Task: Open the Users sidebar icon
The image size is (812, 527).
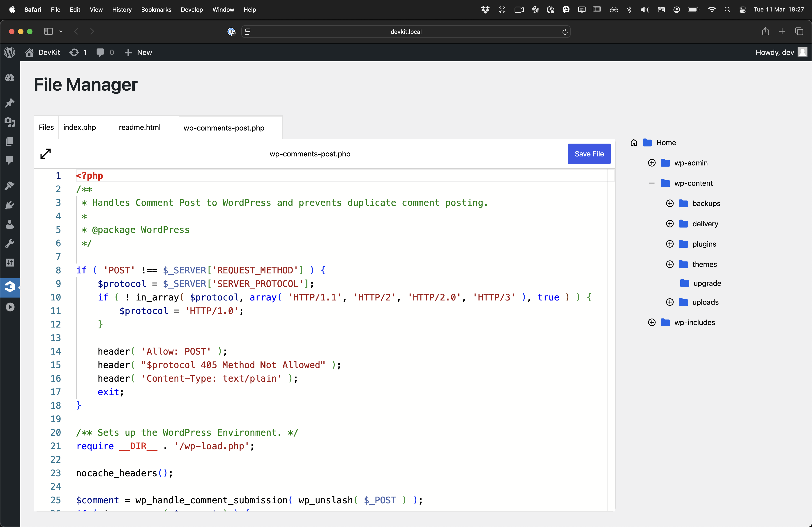Action: (x=9, y=224)
